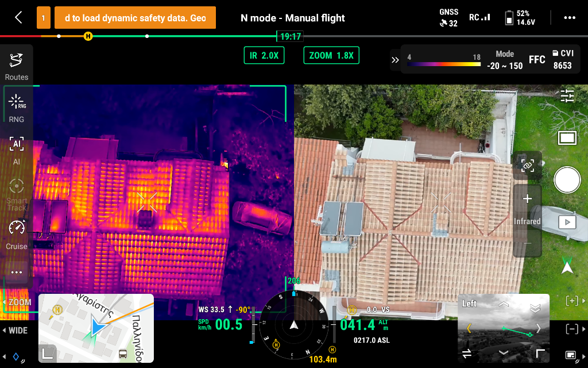The image size is (588, 368).
Task: Tap the green aircraft heading arrow icon
Action: pyautogui.click(x=567, y=266)
